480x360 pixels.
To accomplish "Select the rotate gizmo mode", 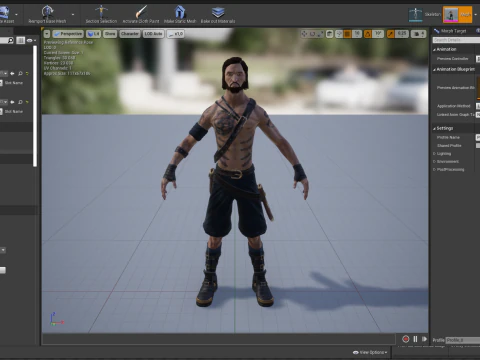I will (x=312, y=34).
